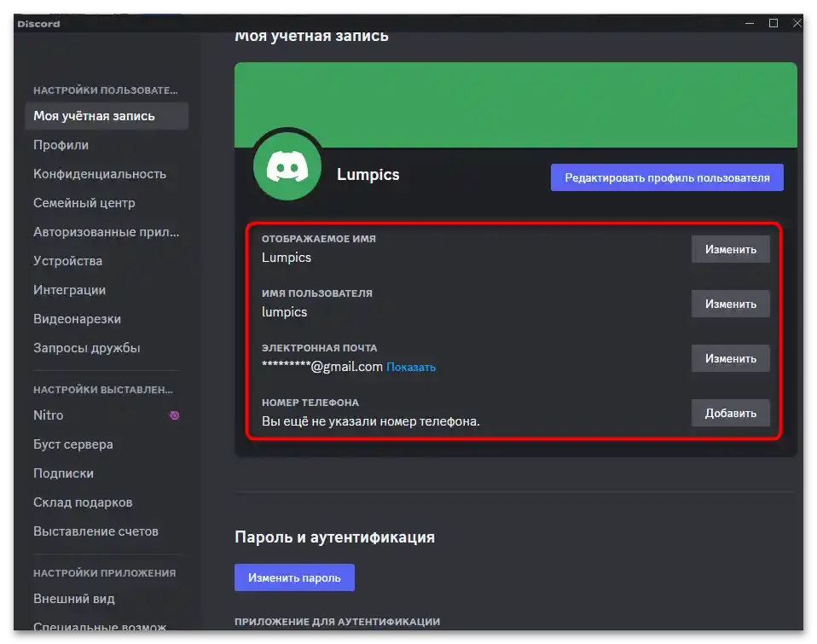
Task: Click Изменить next to Отображаемое имя
Action: tap(731, 250)
